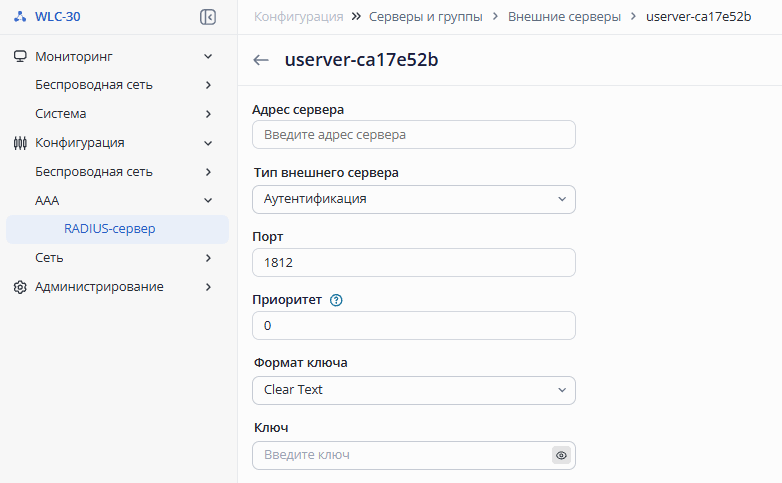The height and width of the screenshot is (483, 782).
Task: Focus the Порт field showing 1812
Action: [414, 262]
